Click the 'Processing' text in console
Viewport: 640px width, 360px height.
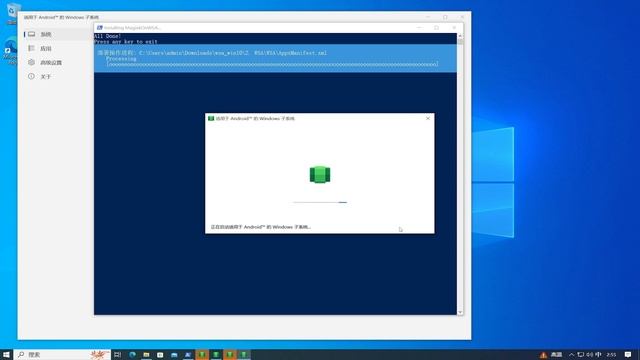(121, 59)
